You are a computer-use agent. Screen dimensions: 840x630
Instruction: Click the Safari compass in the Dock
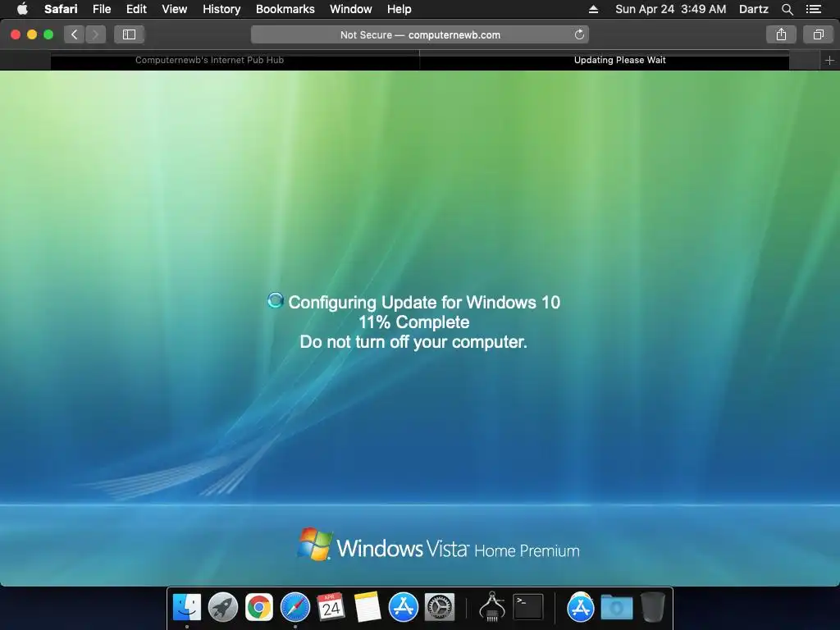tap(295, 608)
